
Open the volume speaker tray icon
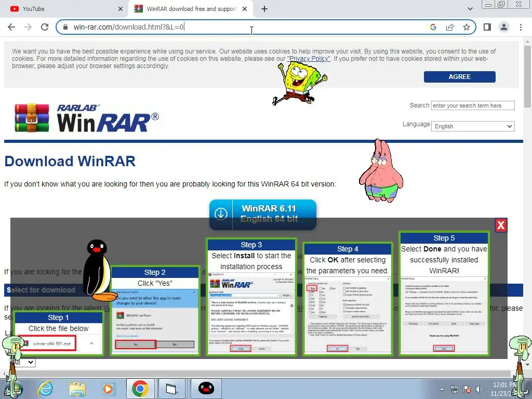coord(480,389)
